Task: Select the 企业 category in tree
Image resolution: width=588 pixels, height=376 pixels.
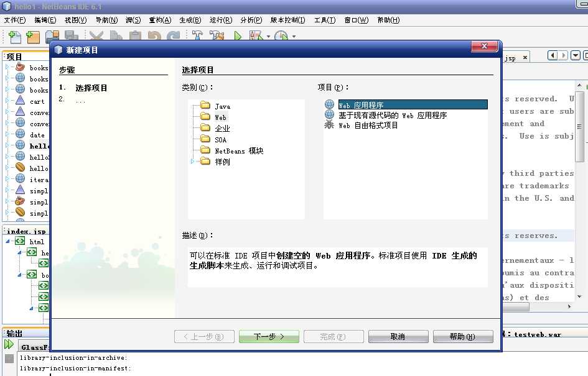Action: point(222,128)
